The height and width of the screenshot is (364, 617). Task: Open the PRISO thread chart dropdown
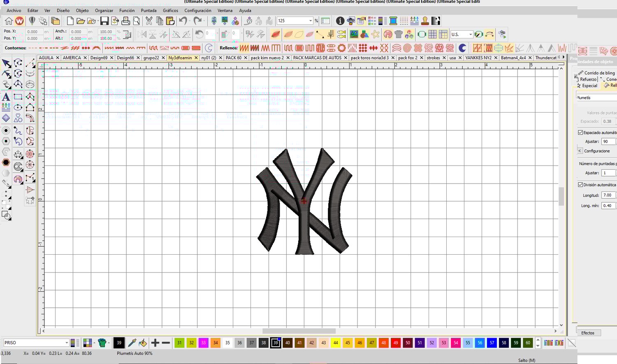tap(67, 343)
